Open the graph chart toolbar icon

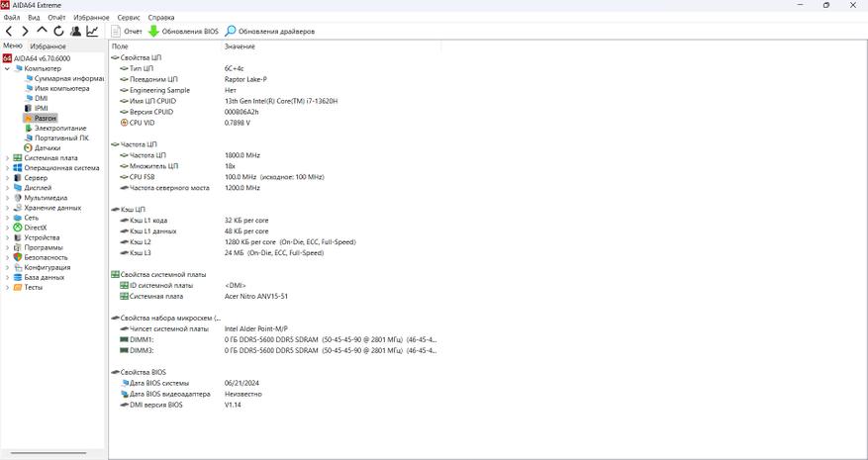tap(92, 32)
